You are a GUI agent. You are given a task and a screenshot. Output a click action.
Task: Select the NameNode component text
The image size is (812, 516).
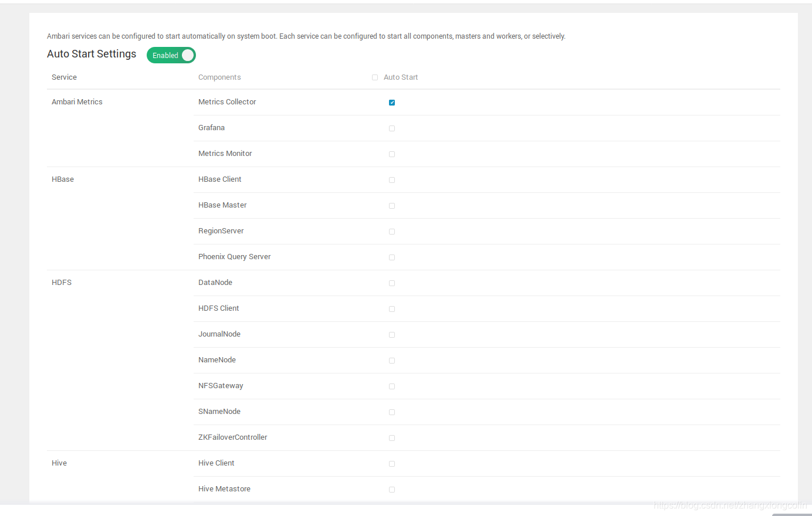pyautogui.click(x=217, y=360)
